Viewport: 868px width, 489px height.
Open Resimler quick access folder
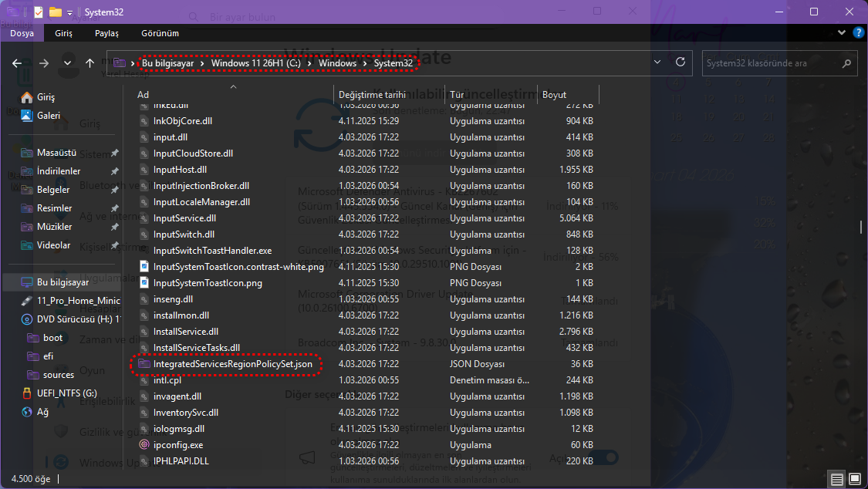[x=54, y=208]
